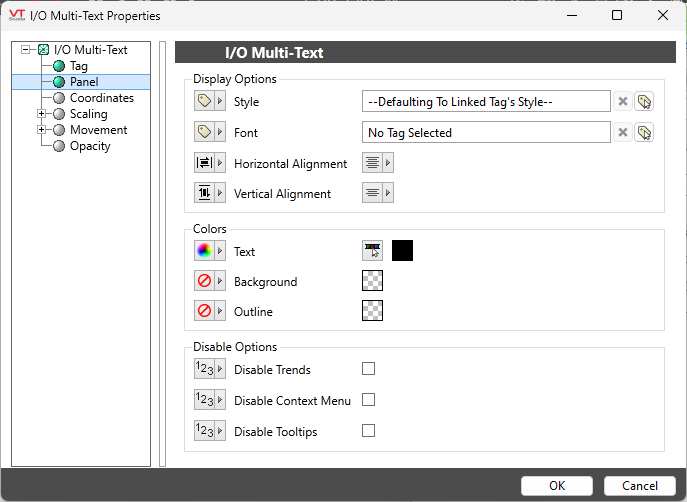Click the color wheel icon for Text

pos(204,251)
